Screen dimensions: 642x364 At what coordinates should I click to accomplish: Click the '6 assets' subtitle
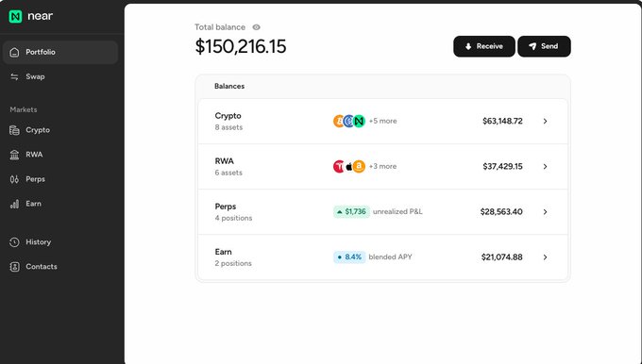coord(228,173)
